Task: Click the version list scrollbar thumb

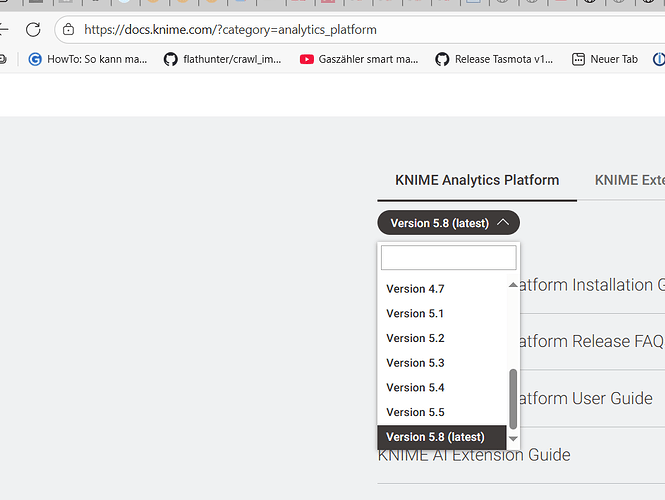Action: pyautogui.click(x=513, y=397)
